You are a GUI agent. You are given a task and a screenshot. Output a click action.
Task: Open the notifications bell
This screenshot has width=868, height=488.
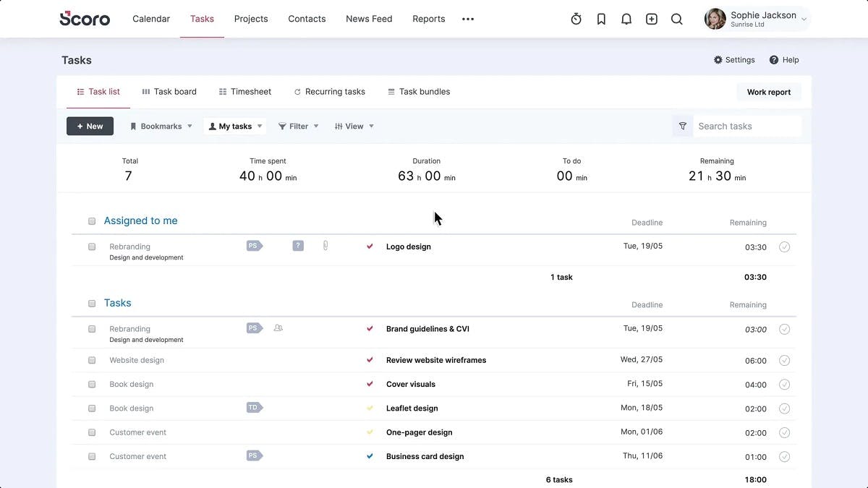point(626,20)
